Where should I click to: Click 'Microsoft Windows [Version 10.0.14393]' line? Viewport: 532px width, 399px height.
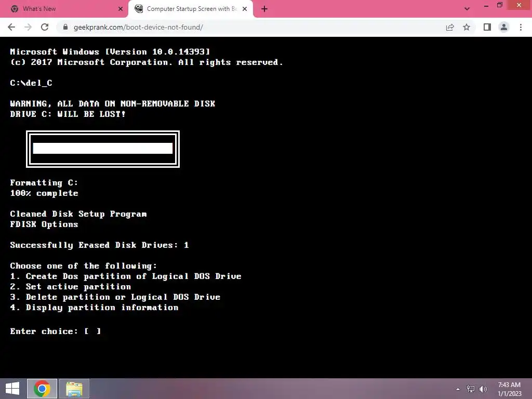tap(110, 51)
